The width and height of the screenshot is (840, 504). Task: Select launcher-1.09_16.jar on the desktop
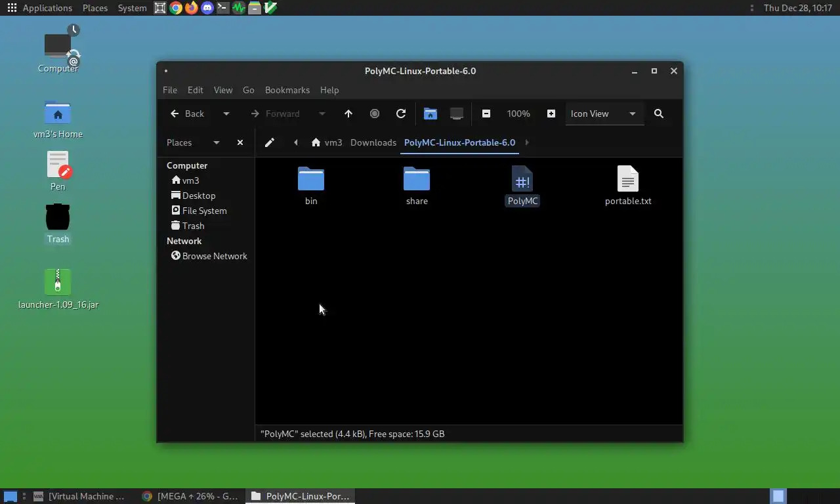[58, 289]
